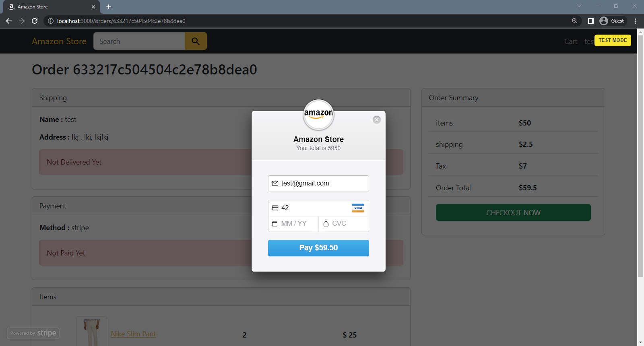Screen dimensions: 644x346
Task: Click the Search input box
Action: [x=139, y=41]
